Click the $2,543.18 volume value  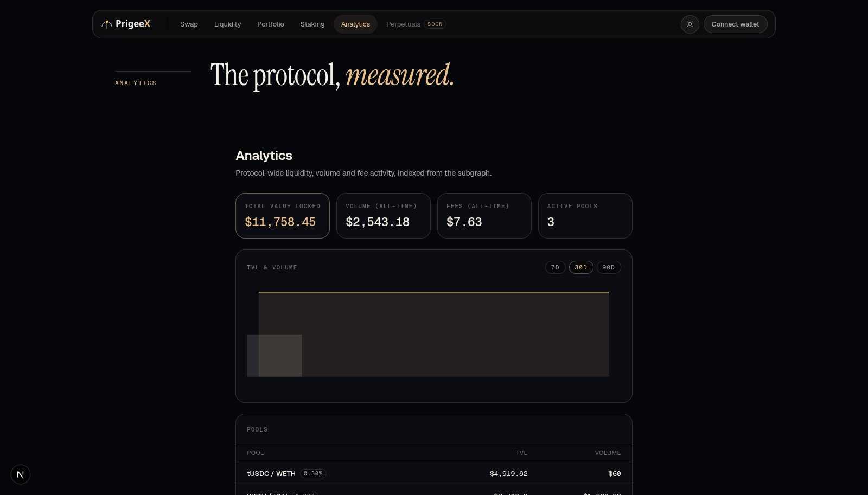tap(378, 222)
